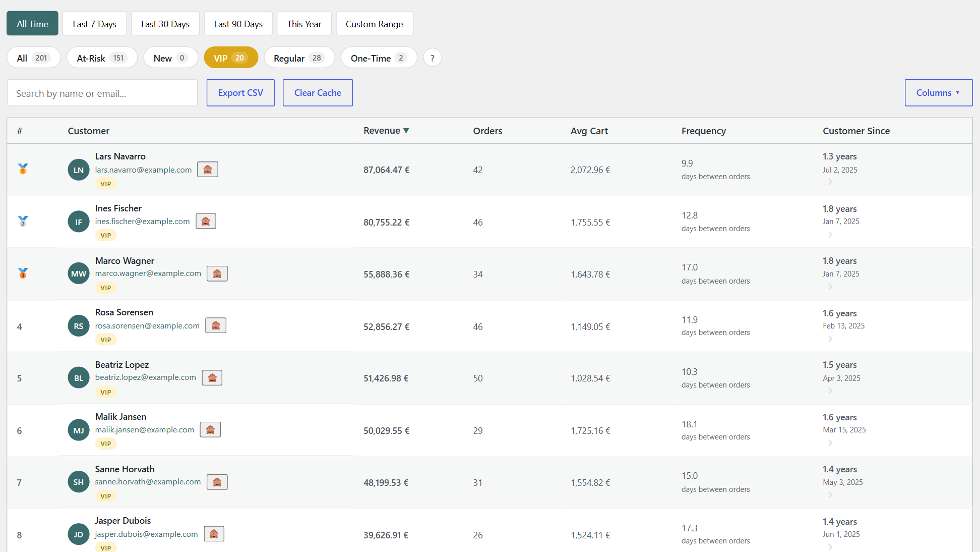Click the LN avatar for Lars Navarro

click(79, 170)
